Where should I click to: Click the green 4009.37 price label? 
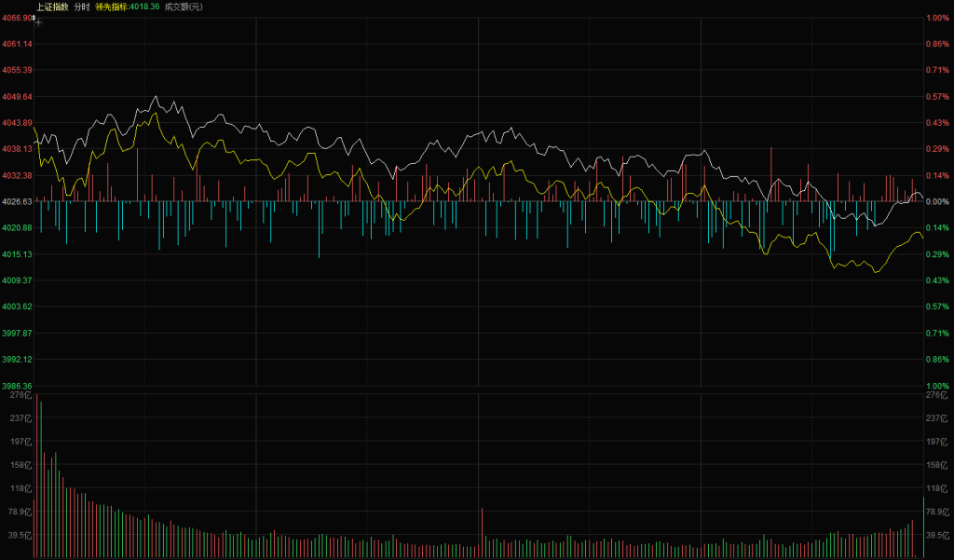coord(17,280)
